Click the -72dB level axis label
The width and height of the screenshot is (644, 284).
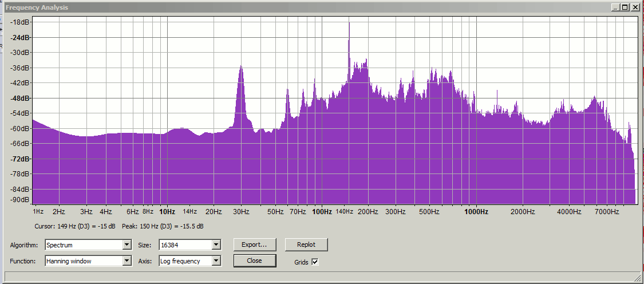[21, 159]
